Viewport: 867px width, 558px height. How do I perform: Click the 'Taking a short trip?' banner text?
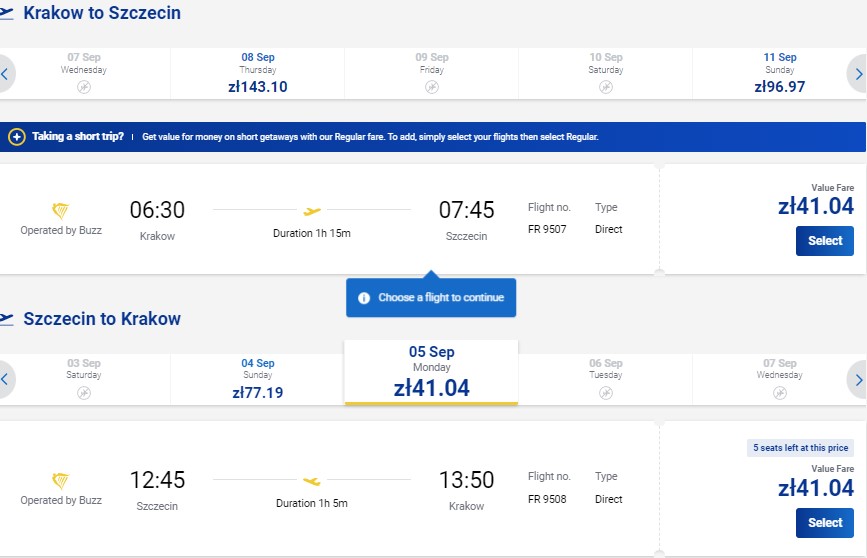tap(78, 136)
